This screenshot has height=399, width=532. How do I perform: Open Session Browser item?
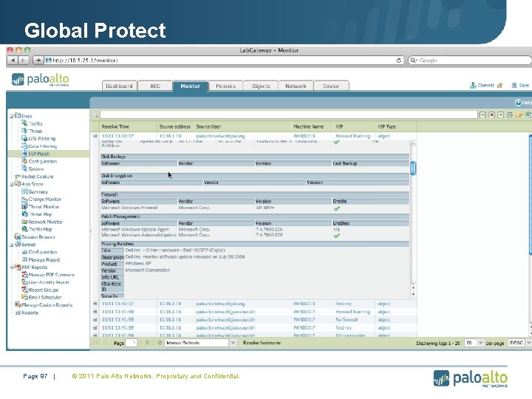(38, 237)
